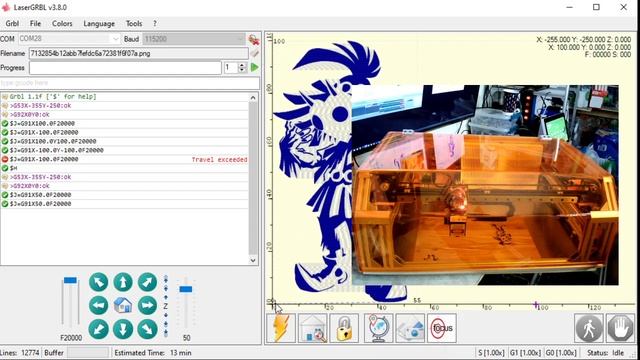Click the globe set-zero position button
The height and width of the screenshot is (360, 640).
[378, 328]
